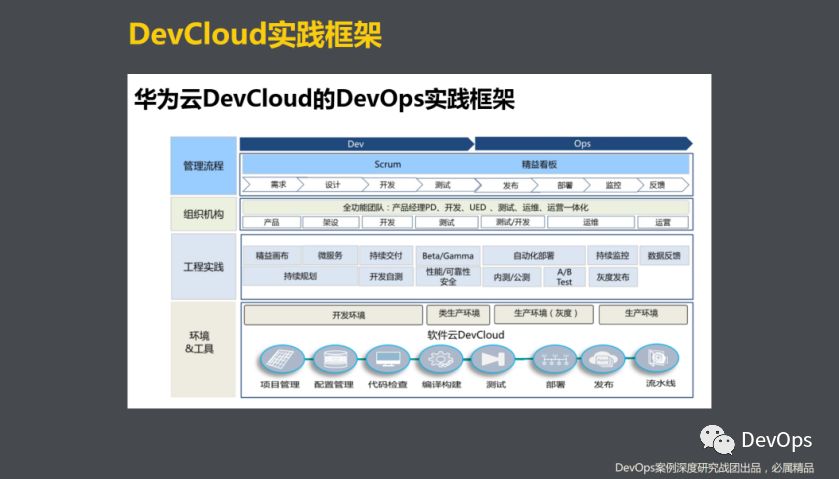Click the yellow DevCloud实践框架 slide title
Screen dimensions: 839x479
coord(255,34)
